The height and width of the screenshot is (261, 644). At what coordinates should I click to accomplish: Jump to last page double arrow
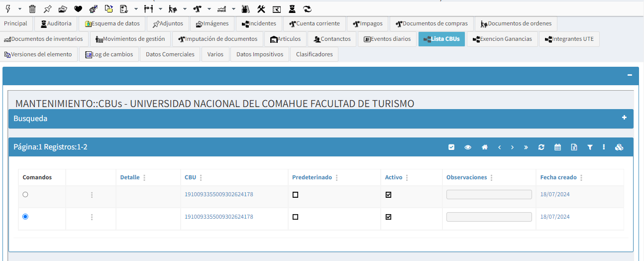(x=526, y=147)
